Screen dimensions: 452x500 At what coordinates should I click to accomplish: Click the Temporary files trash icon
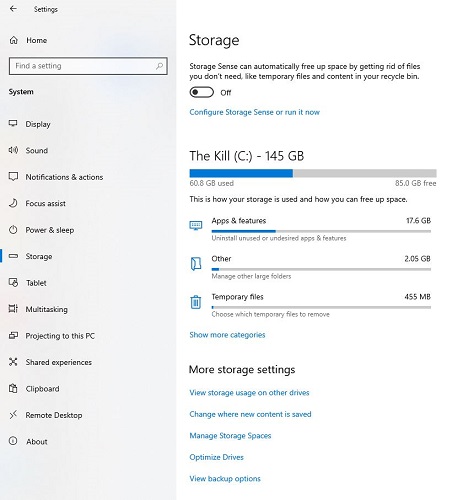tap(196, 302)
